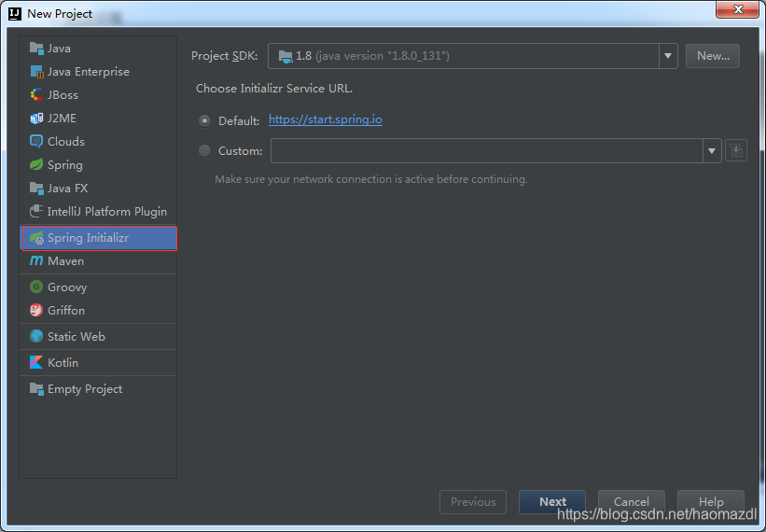Click the Empty Project folder icon
The height and width of the screenshot is (532, 766).
tap(36, 389)
